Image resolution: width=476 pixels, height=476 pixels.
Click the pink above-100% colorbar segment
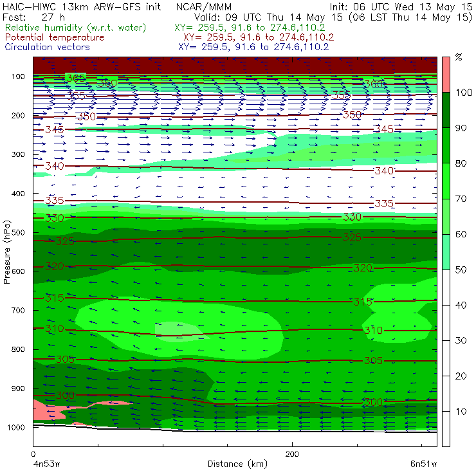pos(446,75)
